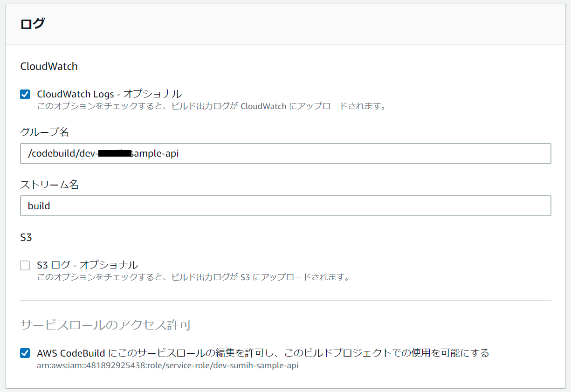Click the ログ section heading
Viewport: 571px width, 392px height.
click(x=33, y=24)
